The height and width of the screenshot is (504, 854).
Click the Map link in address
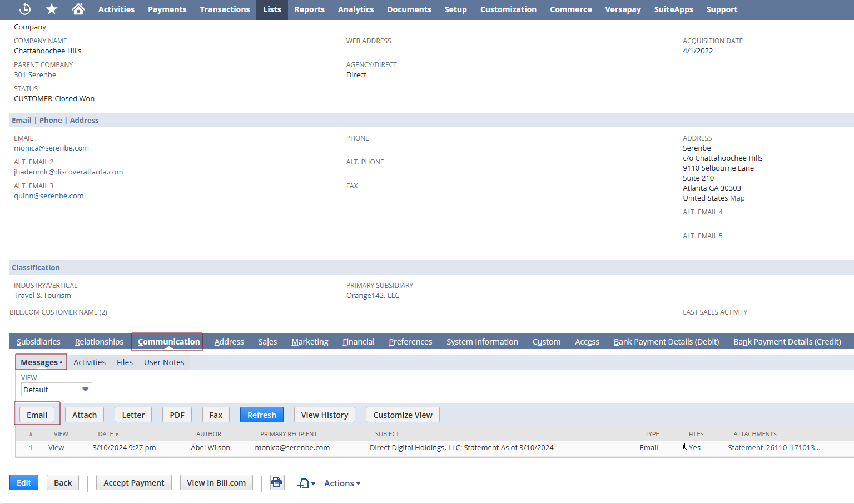pyautogui.click(x=737, y=198)
